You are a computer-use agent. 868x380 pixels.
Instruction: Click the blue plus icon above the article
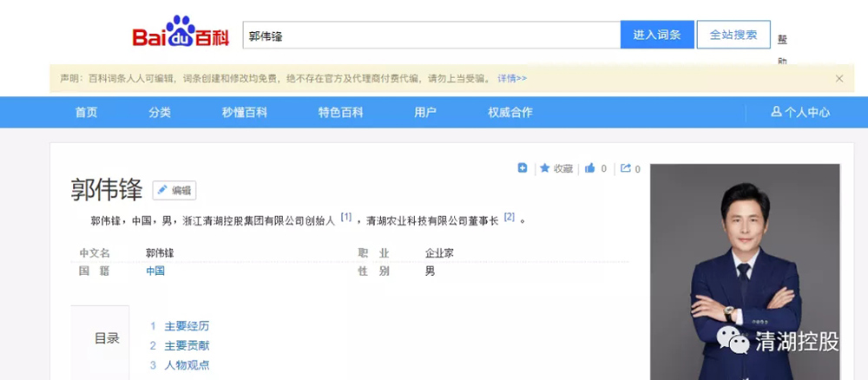click(x=523, y=168)
